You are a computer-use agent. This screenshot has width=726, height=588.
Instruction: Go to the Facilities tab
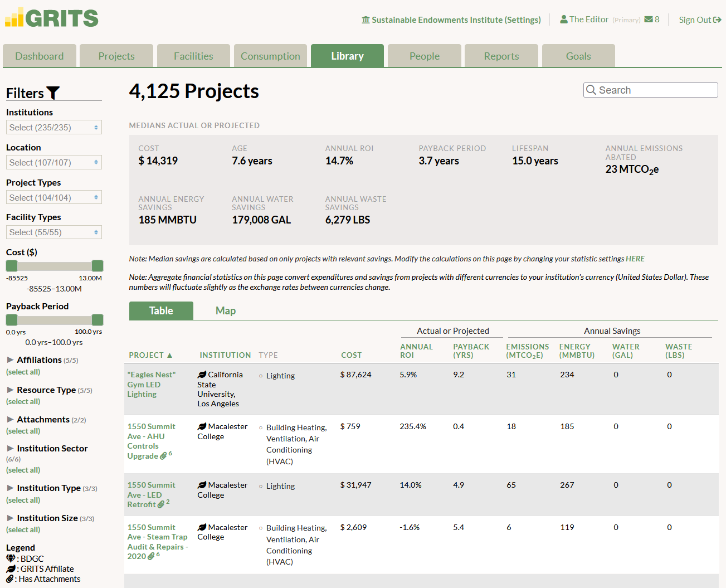coord(193,56)
